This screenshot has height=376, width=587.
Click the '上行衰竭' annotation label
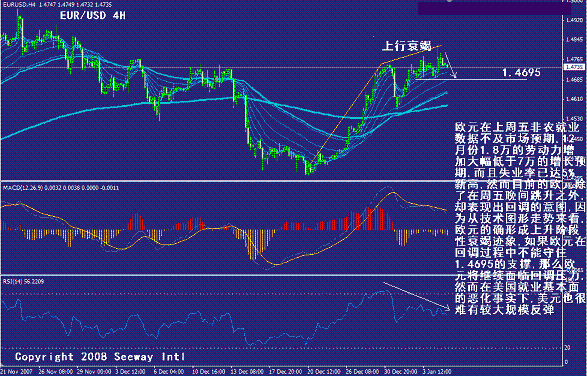coord(407,46)
